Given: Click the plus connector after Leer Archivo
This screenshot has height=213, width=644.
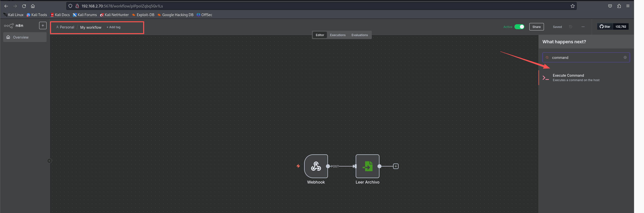Looking at the screenshot, I should click(x=396, y=166).
